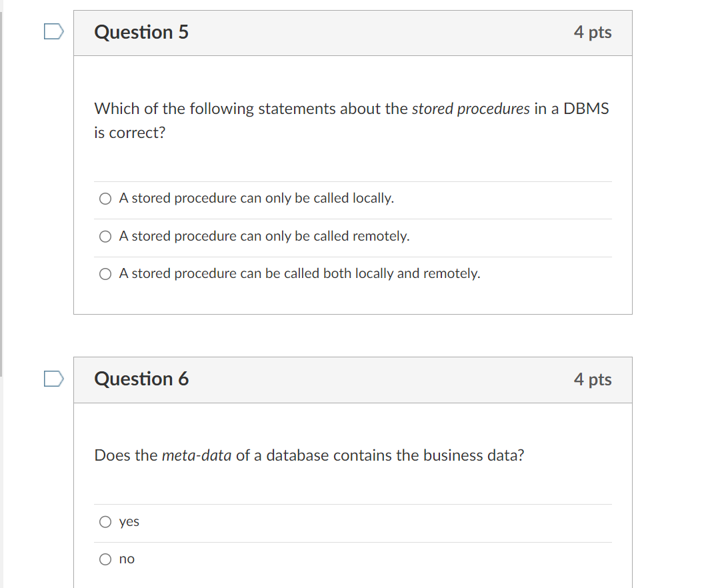702x588 pixels.
Task: Click the 'no' answer label
Action: tap(127, 559)
